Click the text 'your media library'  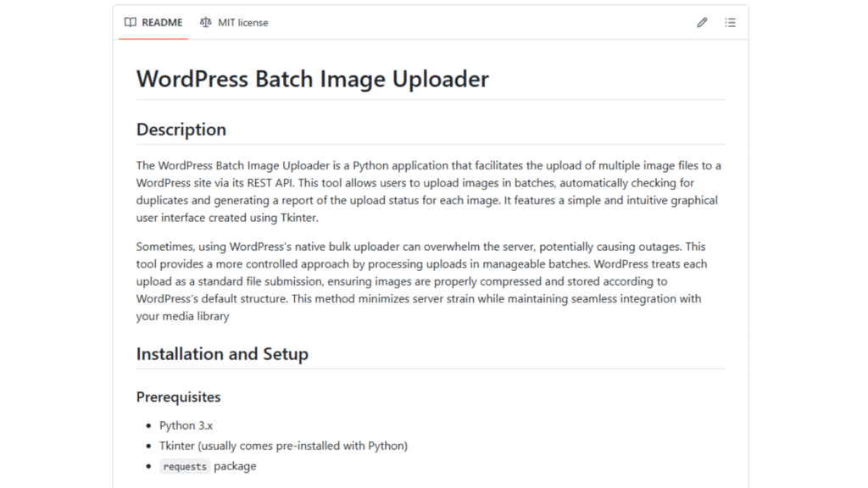183,317
